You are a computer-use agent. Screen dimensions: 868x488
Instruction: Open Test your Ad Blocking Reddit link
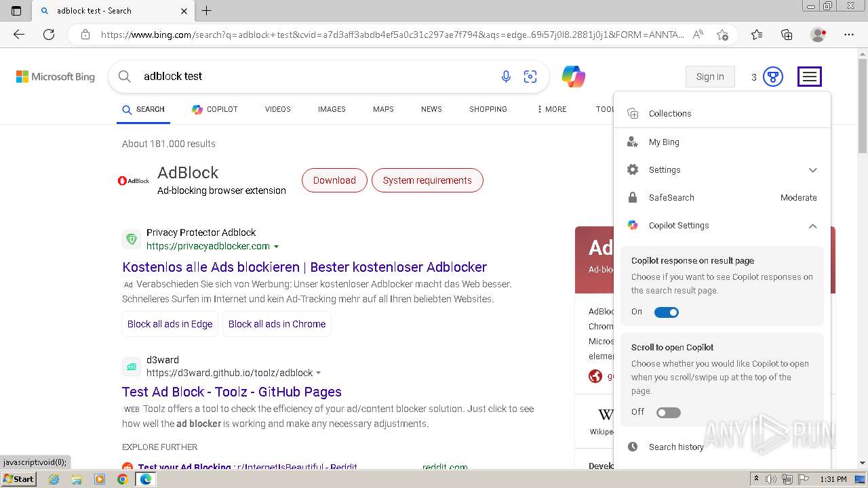click(248, 467)
